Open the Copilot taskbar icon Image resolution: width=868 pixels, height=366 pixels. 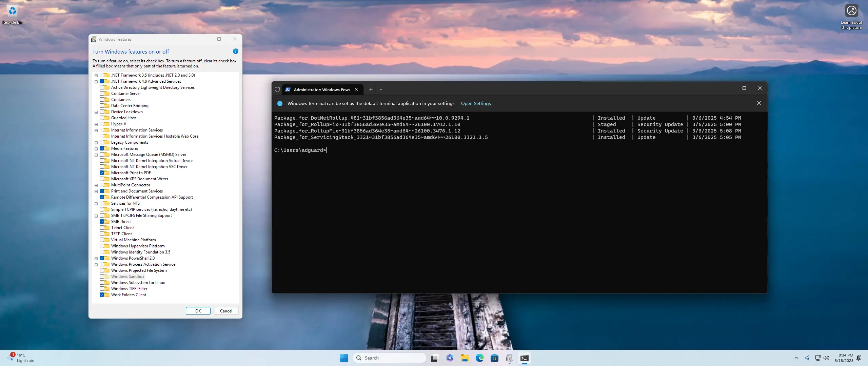point(450,358)
